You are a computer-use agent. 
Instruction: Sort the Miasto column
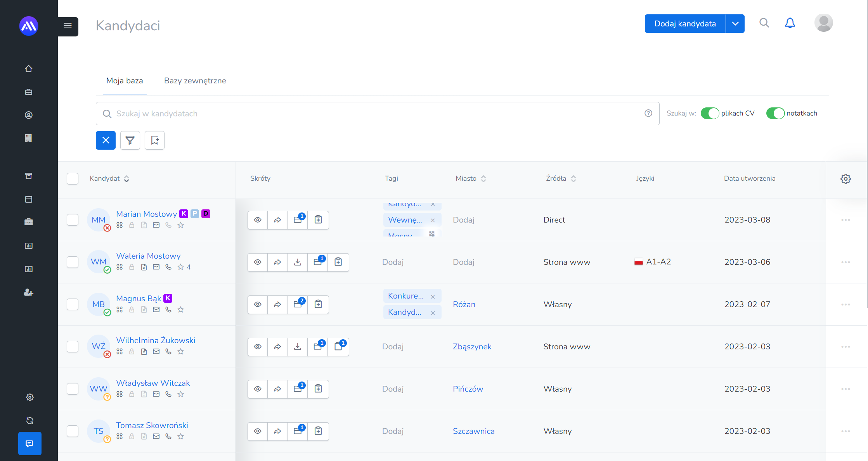click(483, 179)
